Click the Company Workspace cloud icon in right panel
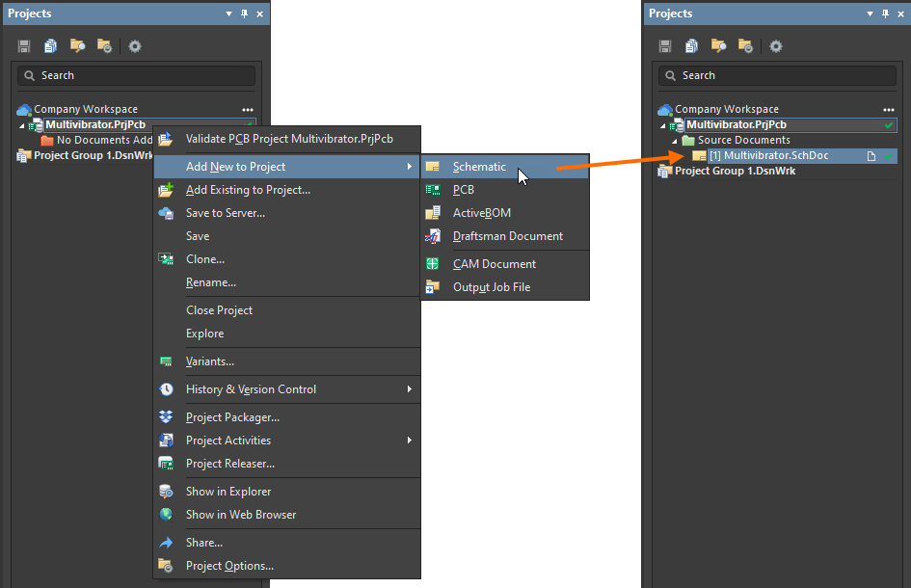The image size is (911, 588). tap(665, 110)
